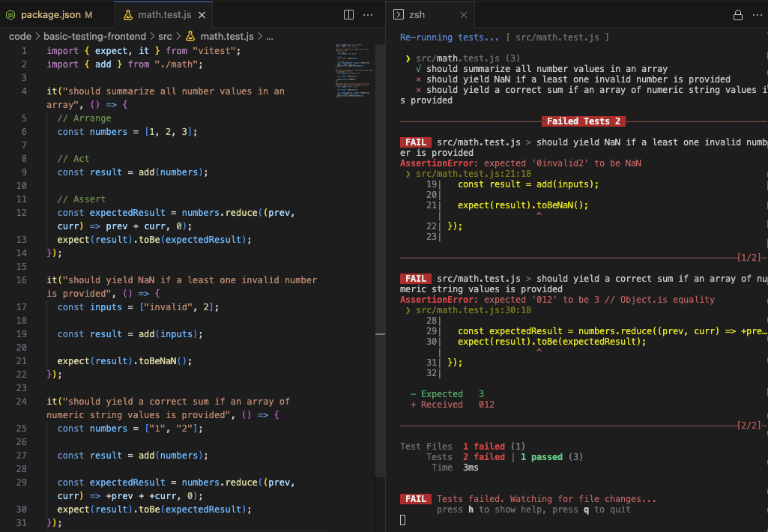Click the '[1/2]' failure counter
The width and height of the screenshot is (768, 532).
click(749, 258)
